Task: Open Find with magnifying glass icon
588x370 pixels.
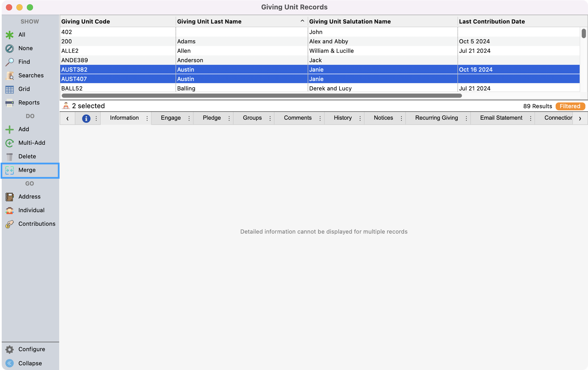Action: 9,62
